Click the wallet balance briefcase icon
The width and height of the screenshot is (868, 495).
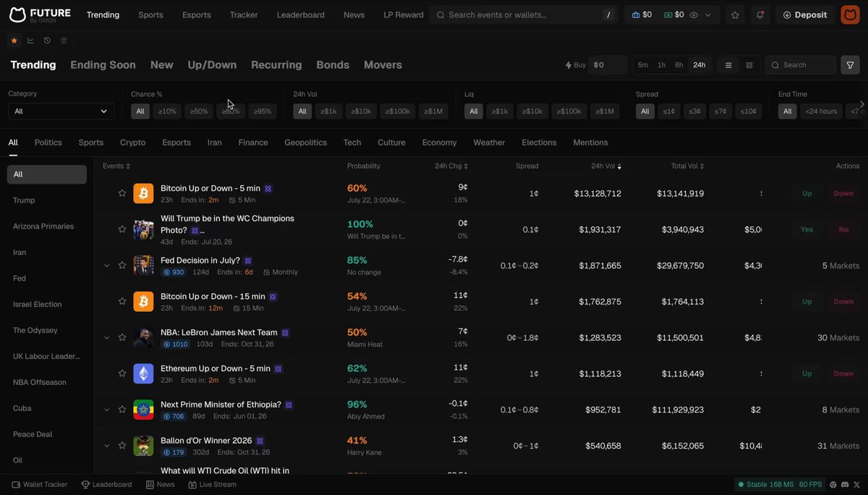click(x=636, y=14)
